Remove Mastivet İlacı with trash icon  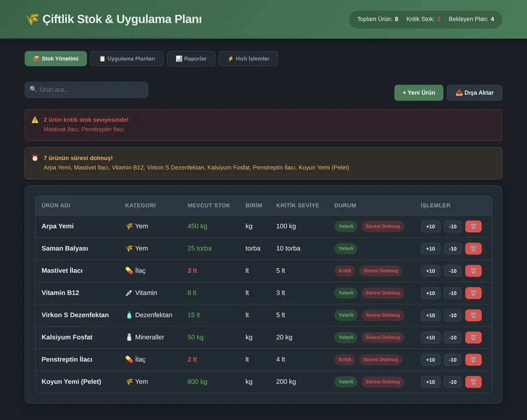pos(473,271)
